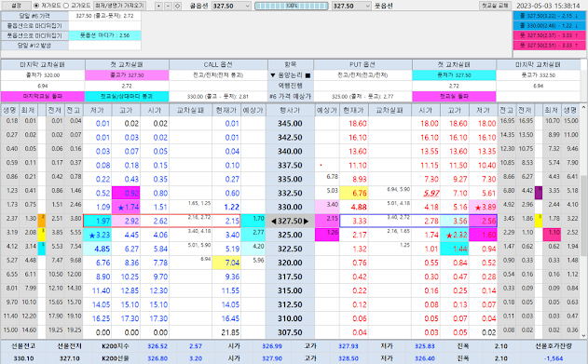The height and width of the screenshot is (364, 588).
Task: Click the 100% progress bar
Action: (292, 6)
